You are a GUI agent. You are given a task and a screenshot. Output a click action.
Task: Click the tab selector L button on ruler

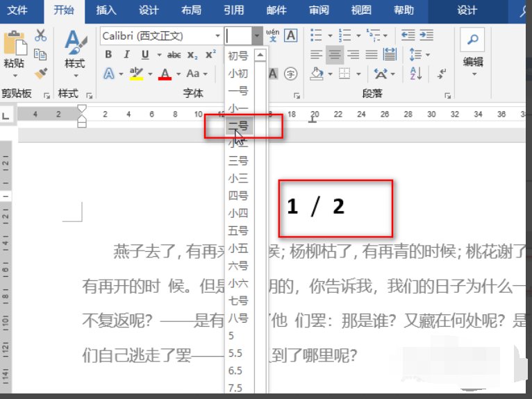[x=6, y=116]
